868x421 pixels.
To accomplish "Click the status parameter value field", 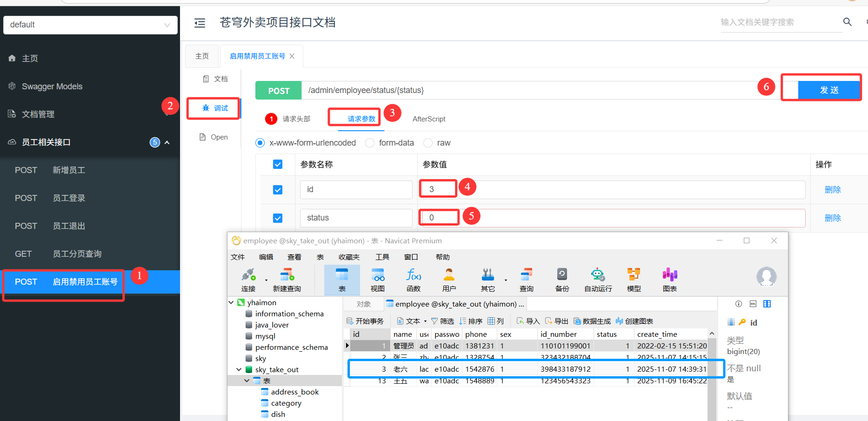I will (612, 218).
